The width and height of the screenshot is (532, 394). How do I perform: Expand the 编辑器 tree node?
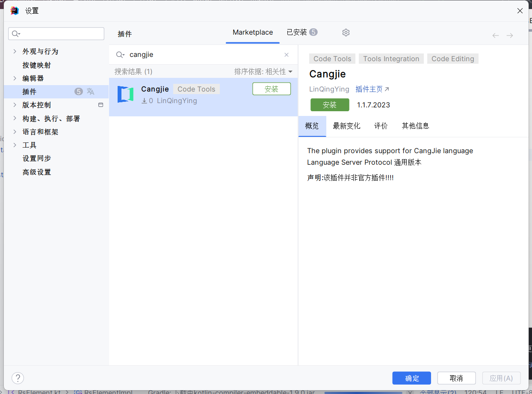pos(15,78)
